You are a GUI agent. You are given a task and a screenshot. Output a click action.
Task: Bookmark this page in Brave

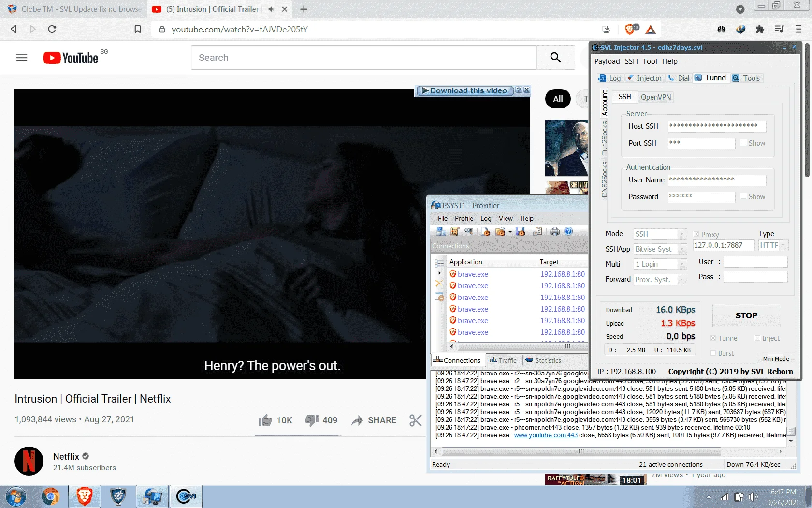pos(138,29)
